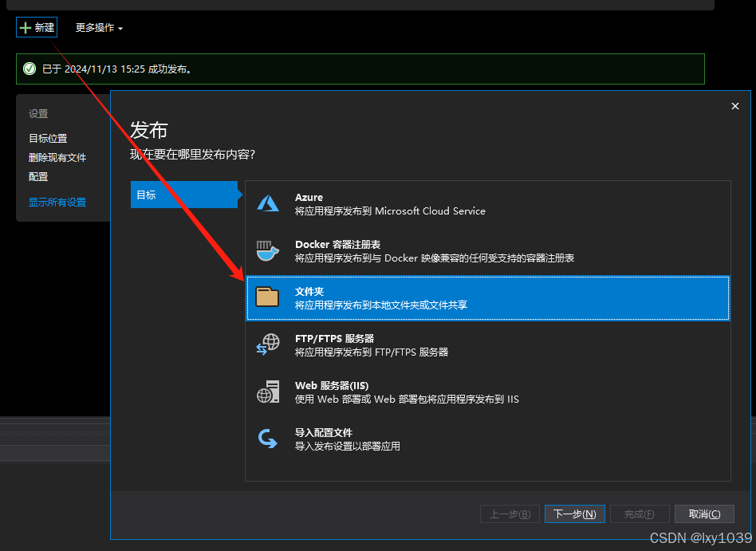The width and height of the screenshot is (756, 551).
Task: Choose the Docker 容器注册表 title
Action: click(x=337, y=245)
